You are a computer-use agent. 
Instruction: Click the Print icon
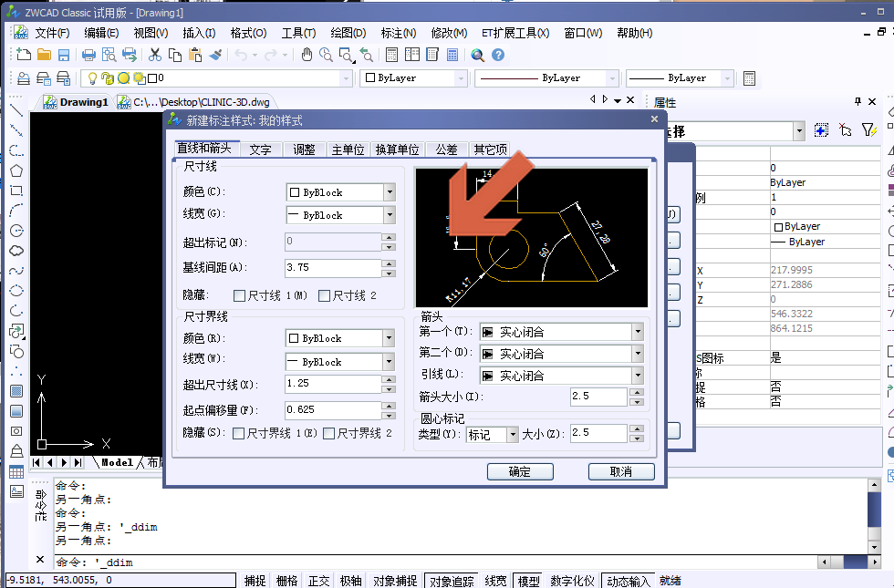pos(89,55)
